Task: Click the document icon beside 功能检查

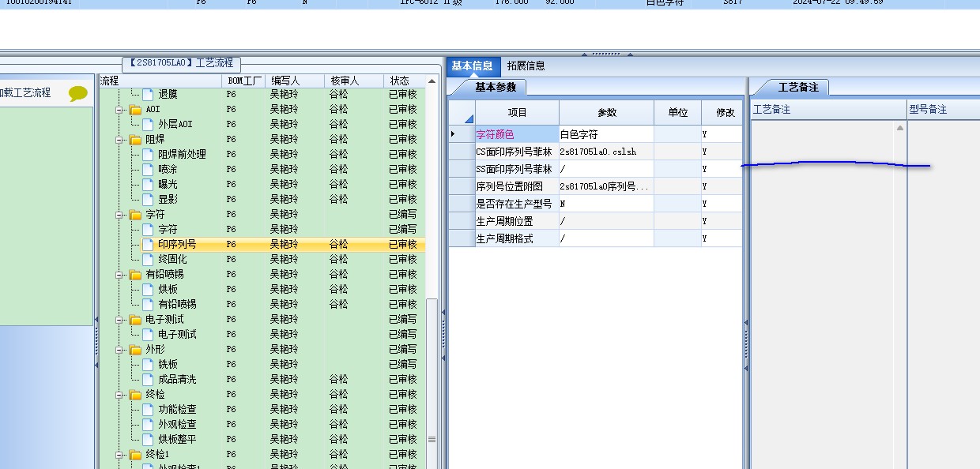Action: tap(148, 410)
